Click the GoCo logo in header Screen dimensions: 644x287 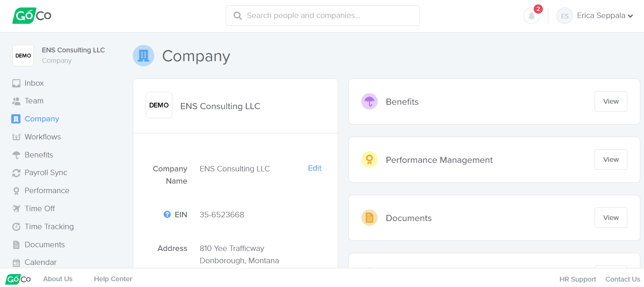[x=32, y=16]
